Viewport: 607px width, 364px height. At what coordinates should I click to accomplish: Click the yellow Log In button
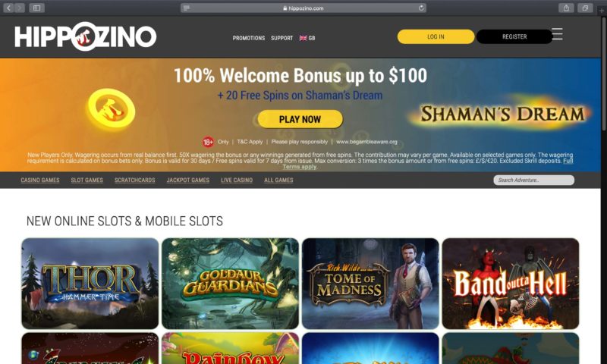pos(436,36)
